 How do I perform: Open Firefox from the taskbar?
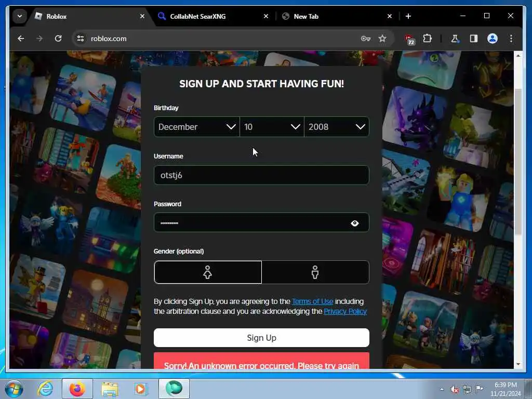tap(77, 389)
